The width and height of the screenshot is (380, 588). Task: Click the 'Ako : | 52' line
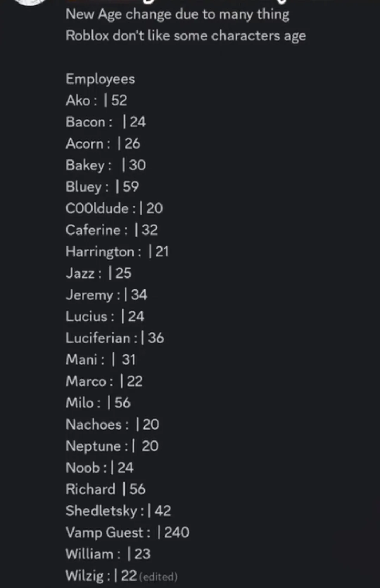click(x=96, y=101)
